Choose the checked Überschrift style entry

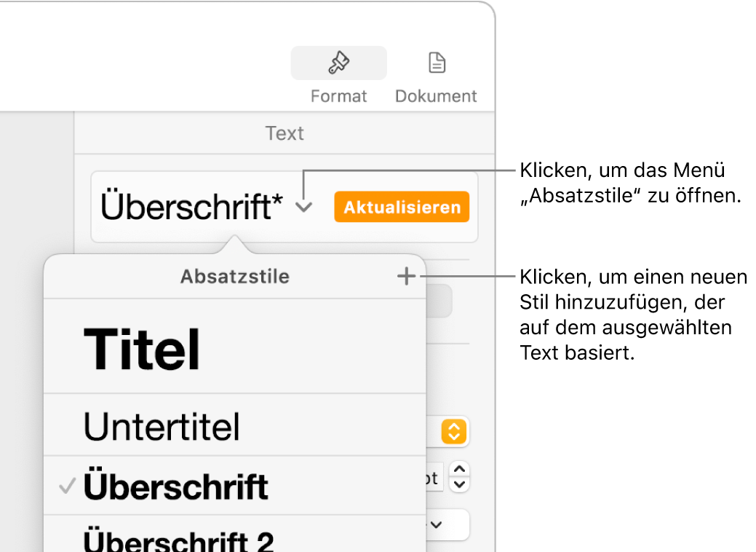click(235, 486)
